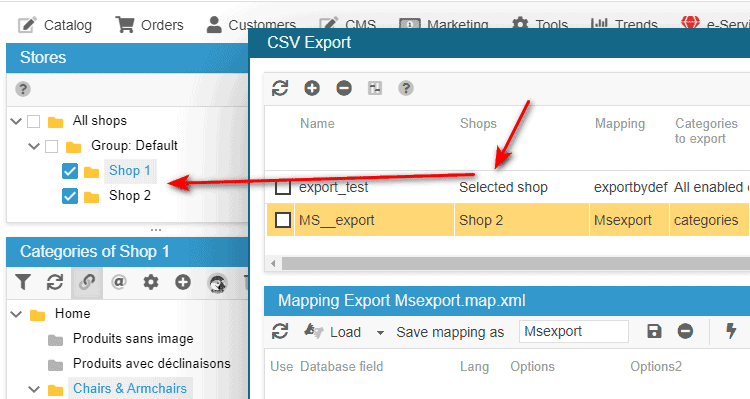Check the MS__export row checkbox
The height and width of the screenshot is (399, 750).
click(283, 220)
